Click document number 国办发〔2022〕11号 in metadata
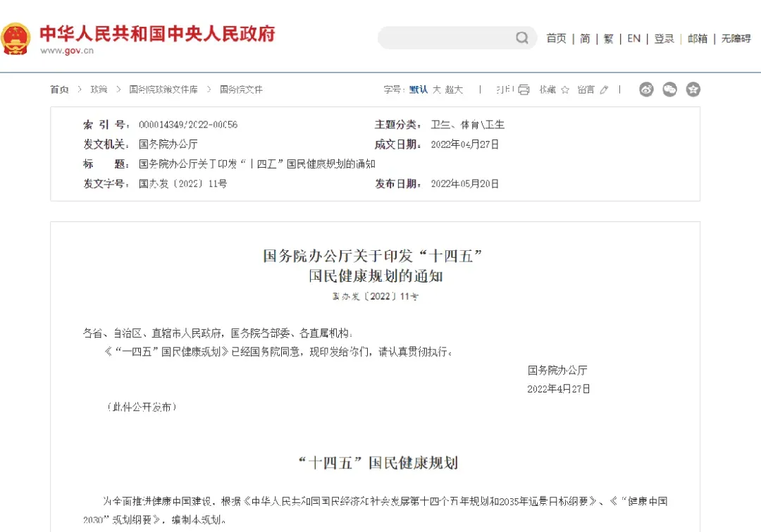This screenshot has width=761, height=532. click(x=183, y=184)
